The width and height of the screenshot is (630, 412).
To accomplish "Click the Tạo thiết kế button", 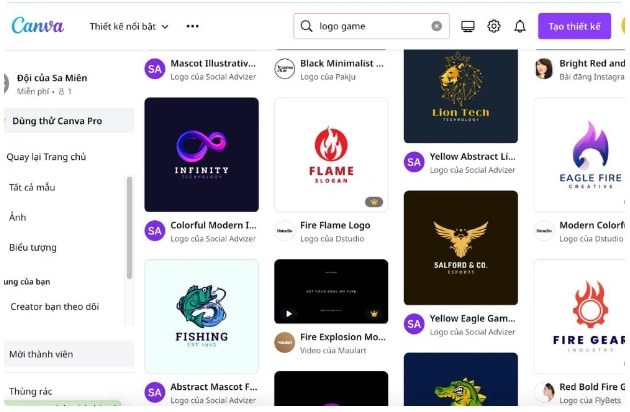I will click(x=574, y=26).
